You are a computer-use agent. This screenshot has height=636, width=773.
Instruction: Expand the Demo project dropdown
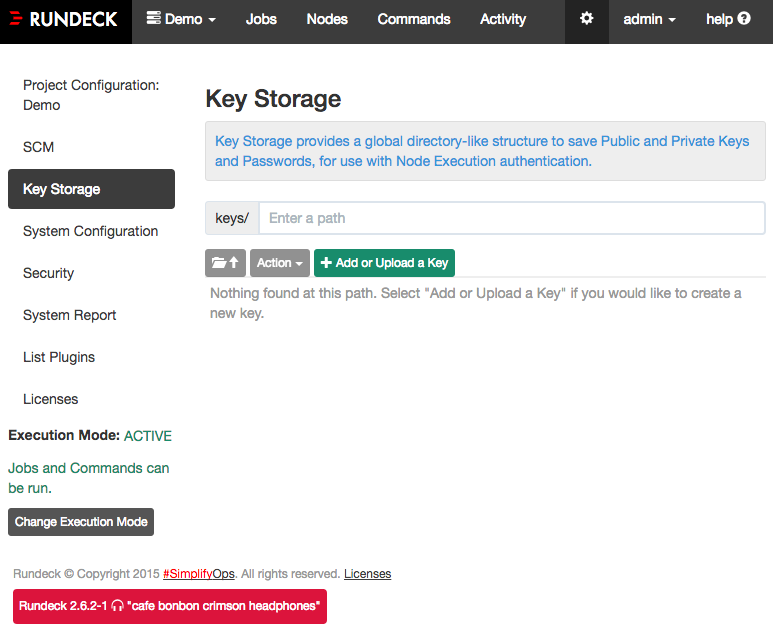pyautogui.click(x=181, y=19)
